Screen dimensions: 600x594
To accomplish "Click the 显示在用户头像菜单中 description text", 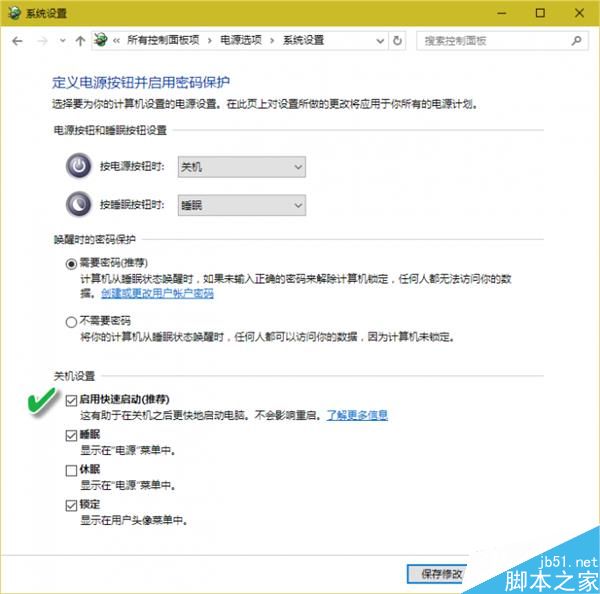I will click(x=134, y=521).
